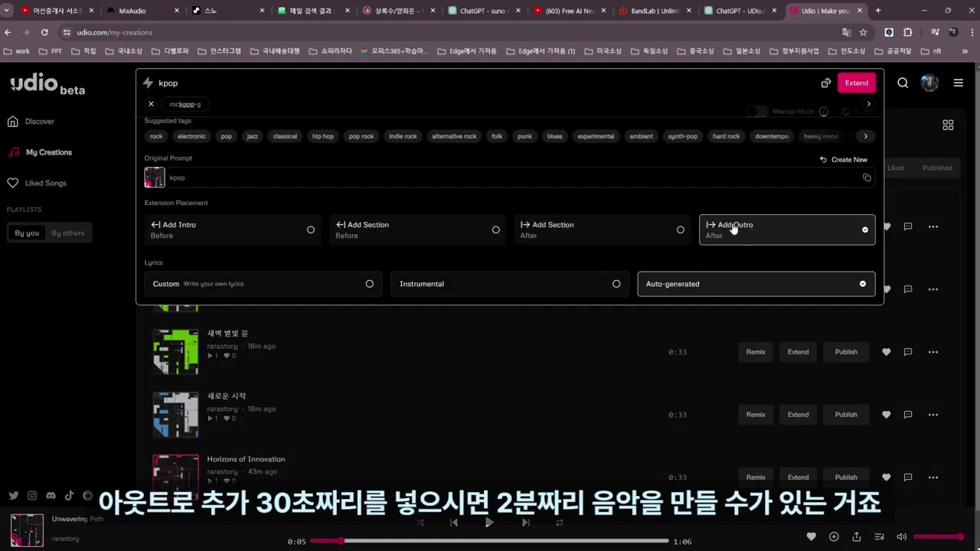The width and height of the screenshot is (980, 551).
Task: Like the currently playing track in player
Action: 812,536
